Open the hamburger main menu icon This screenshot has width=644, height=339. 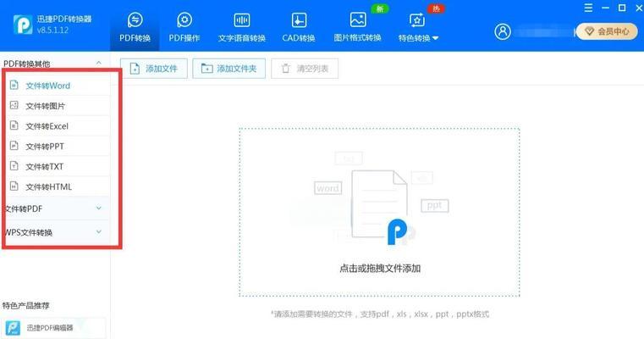click(x=588, y=8)
